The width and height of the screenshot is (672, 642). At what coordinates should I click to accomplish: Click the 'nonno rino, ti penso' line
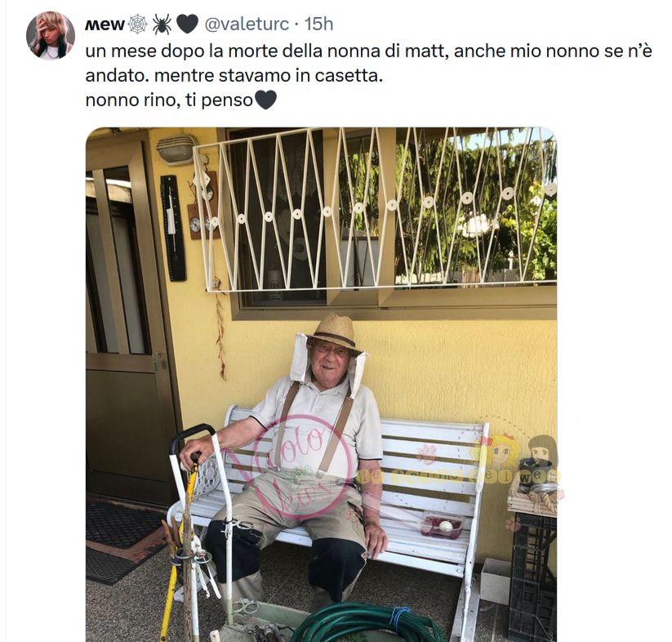point(169,100)
